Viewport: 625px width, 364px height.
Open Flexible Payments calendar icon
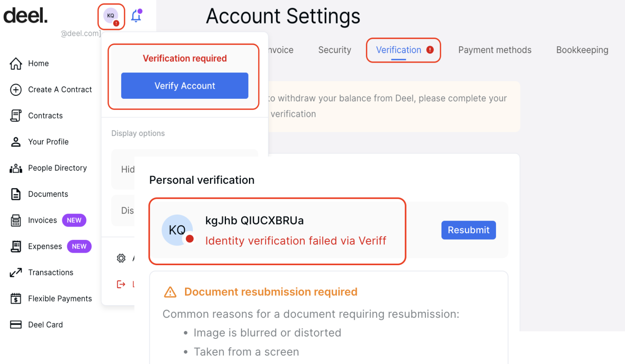[16, 298]
